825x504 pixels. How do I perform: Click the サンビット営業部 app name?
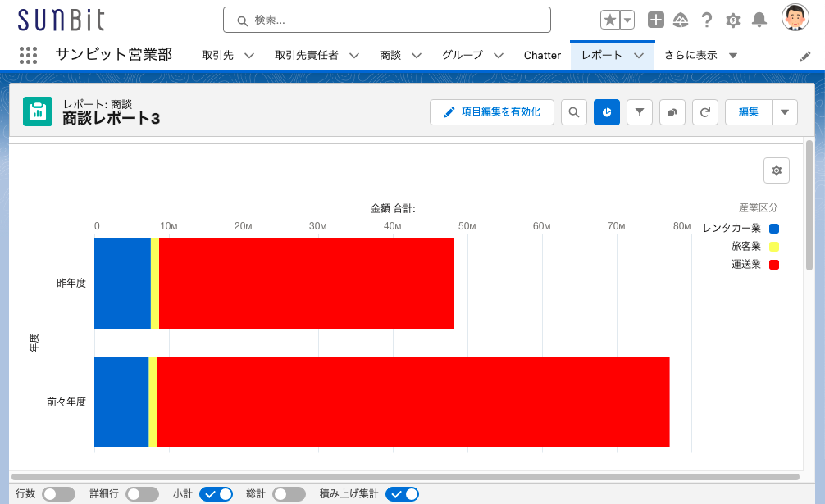click(114, 54)
